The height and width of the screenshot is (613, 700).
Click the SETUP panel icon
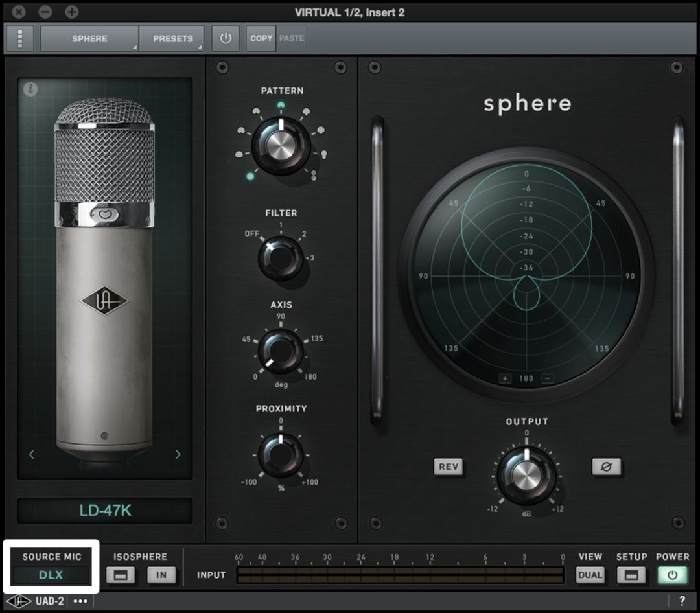tap(632, 574)
